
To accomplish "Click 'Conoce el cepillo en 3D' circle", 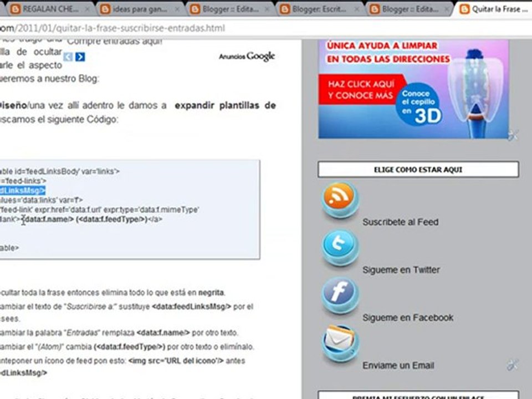I will 420,105.
